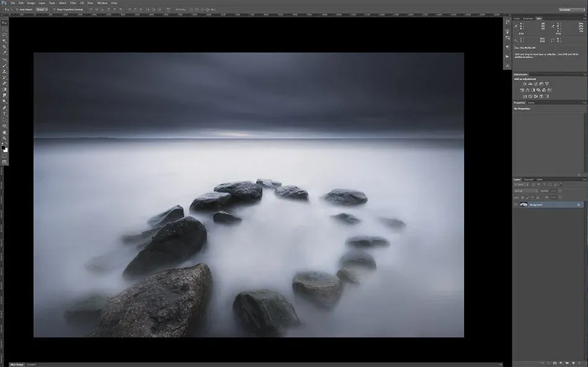Open the foreground color picker

pos(4,147)
